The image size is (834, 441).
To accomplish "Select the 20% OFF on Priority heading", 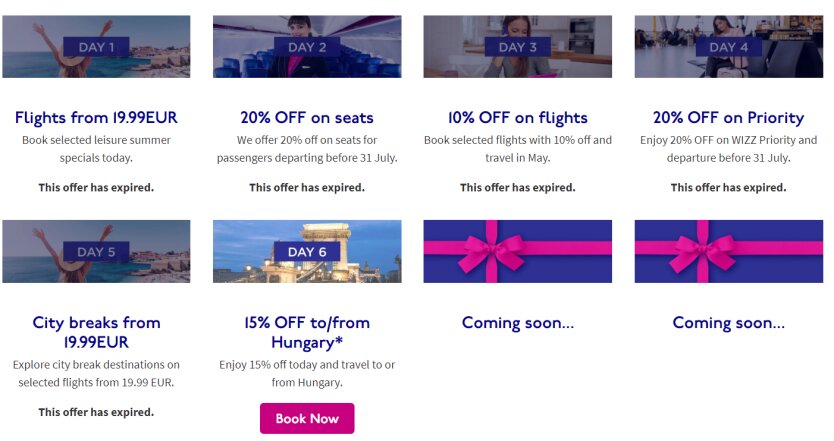I will coord(729,118).
